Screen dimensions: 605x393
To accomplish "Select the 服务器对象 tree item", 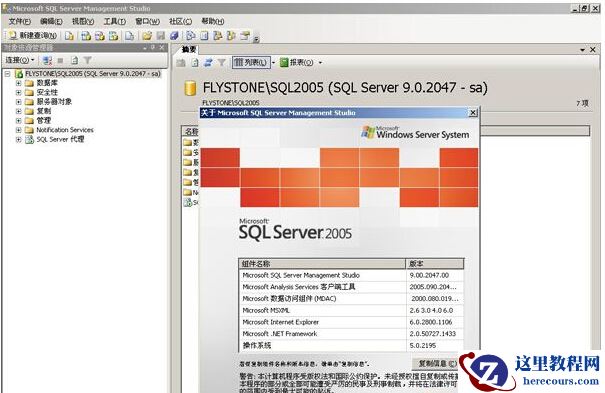I will pyautogui.click(x=54, y=102).
